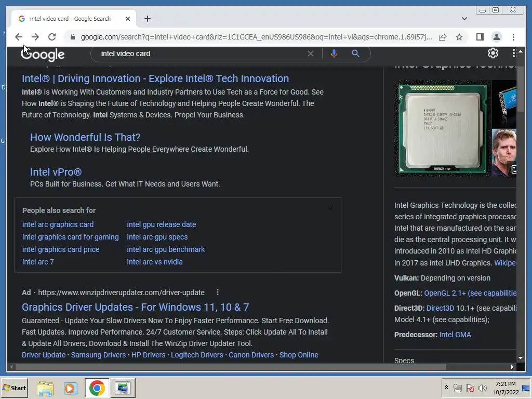The image size is (532, 399).
Task: Open a new tab with the plus button
Action: click(147, 19)
